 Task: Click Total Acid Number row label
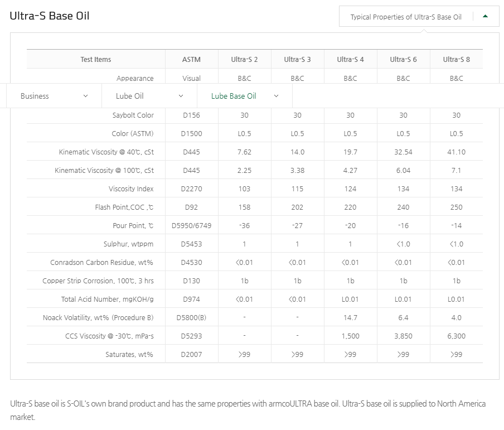click(108, 299)
